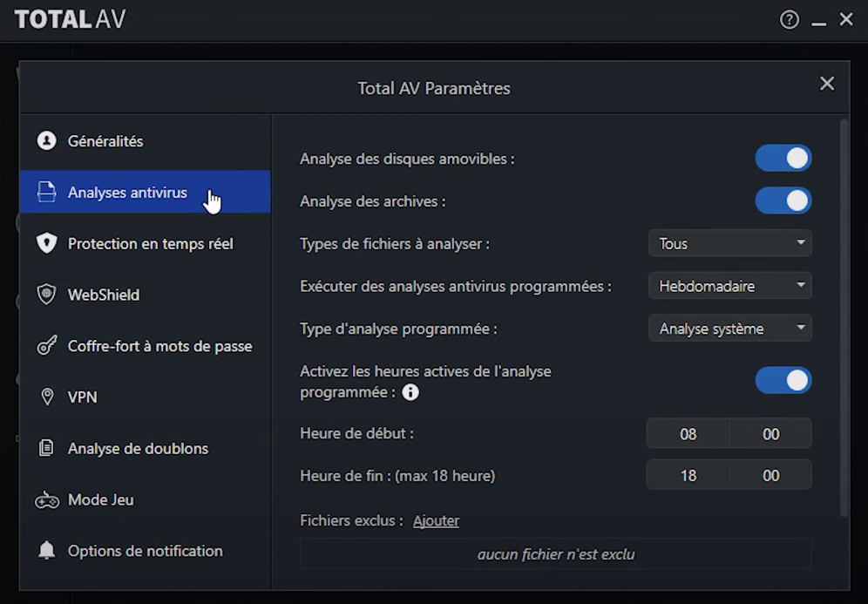
Task: Click 'Type d'analyse programmée :' label
Action: click(398, 329)
